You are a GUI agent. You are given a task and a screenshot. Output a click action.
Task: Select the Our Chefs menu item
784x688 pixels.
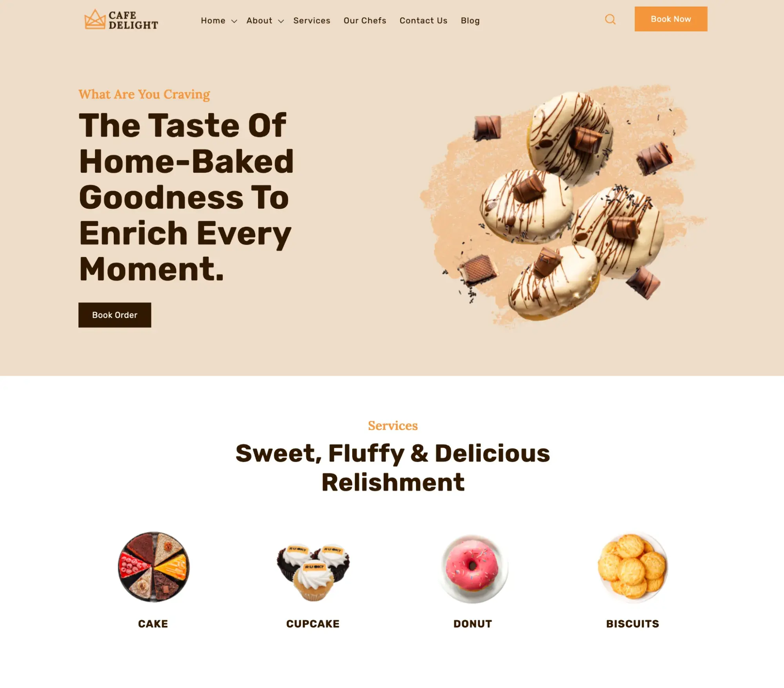tap(365, 20)
